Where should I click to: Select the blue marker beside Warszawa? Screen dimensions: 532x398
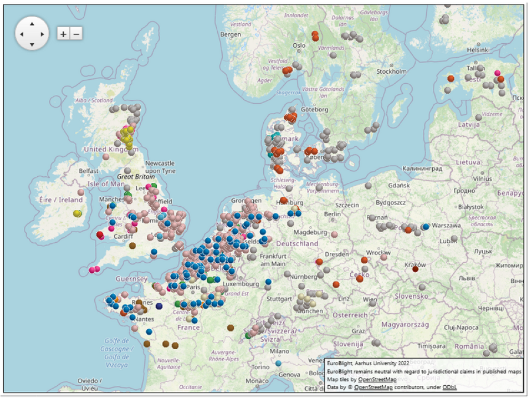426,227
